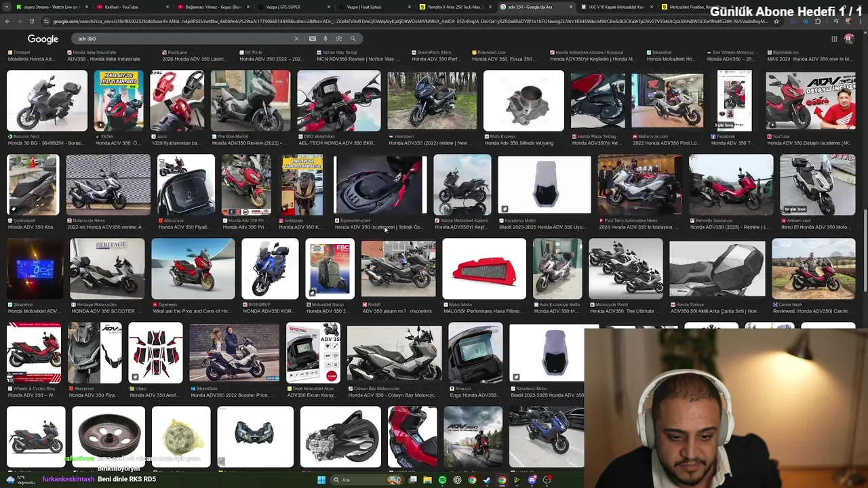The image size is (868, 488).
Task: Open the blue dashboard display image from Şikayetvar
Action: (x=35, y=268)
